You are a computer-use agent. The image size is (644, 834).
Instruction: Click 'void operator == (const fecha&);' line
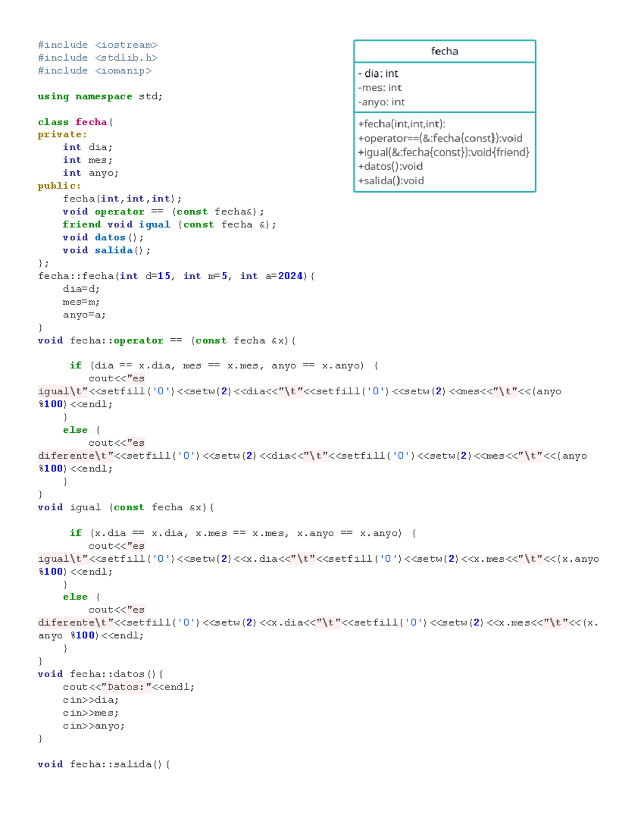[x=164, y=212]
